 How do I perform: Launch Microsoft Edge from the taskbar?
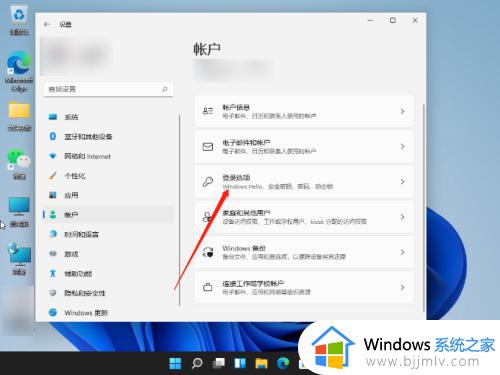[x=283, y=363]
